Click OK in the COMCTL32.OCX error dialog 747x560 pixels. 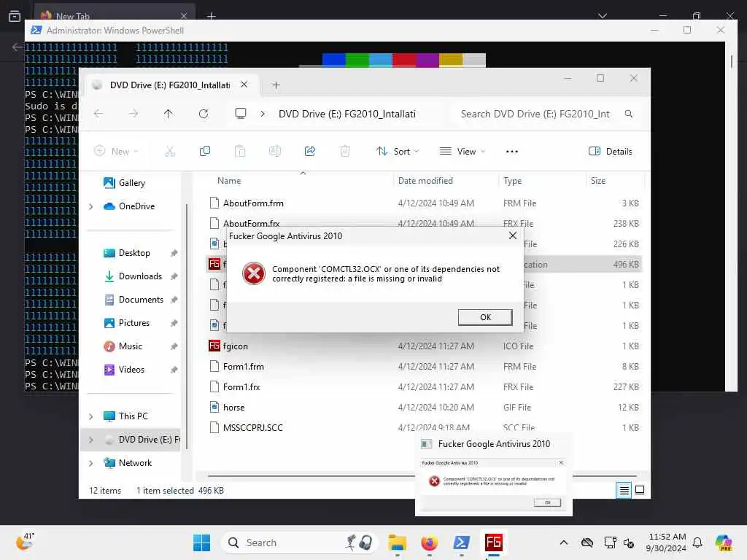[485, 317]
